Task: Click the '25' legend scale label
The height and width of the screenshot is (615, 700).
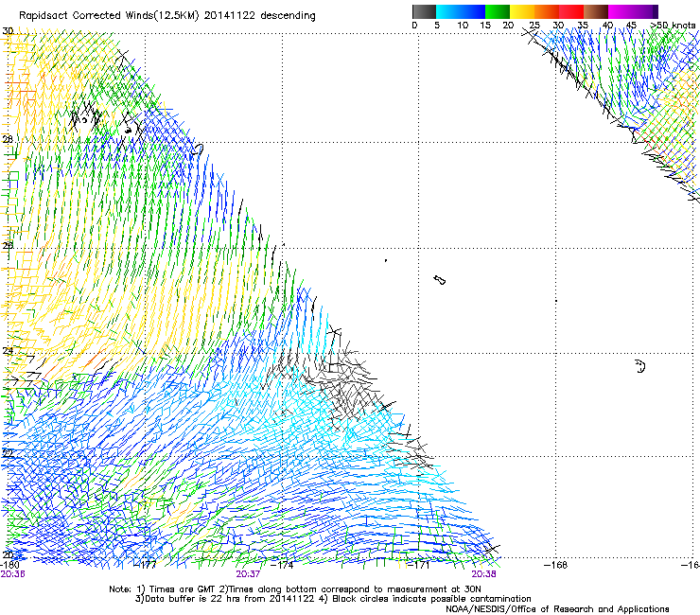Action: click(x=534, y=26)
